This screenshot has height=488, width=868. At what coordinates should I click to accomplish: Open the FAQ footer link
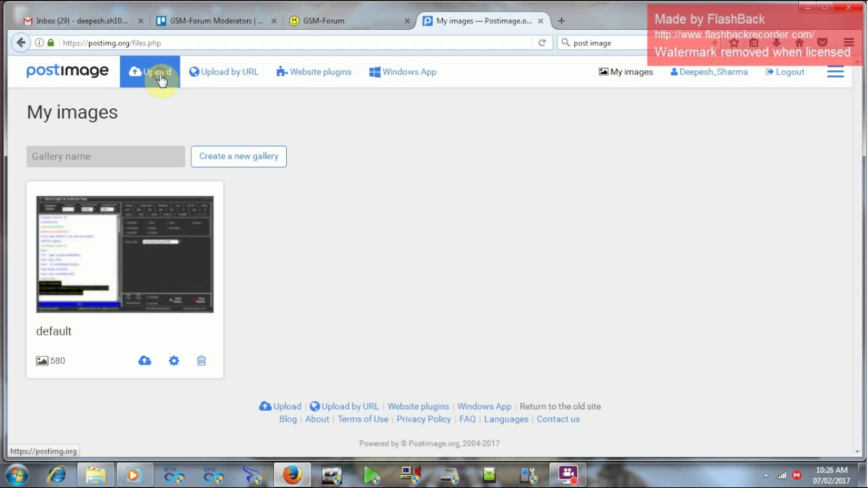467,419
